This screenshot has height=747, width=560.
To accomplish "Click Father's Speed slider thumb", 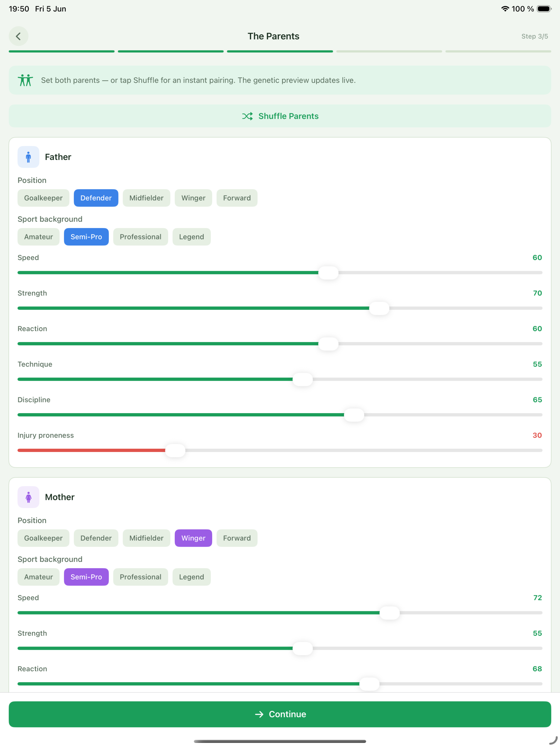I will pyautogui.click(x=329, y=273).
